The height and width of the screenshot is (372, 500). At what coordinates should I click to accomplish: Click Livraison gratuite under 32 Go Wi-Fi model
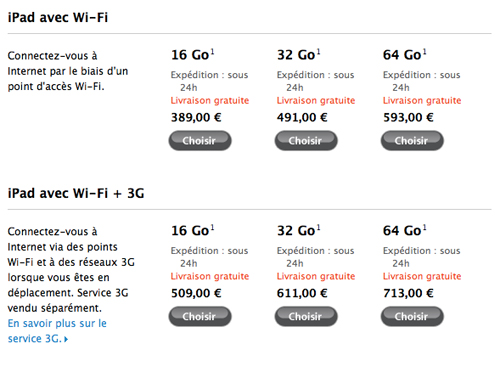click(316, 100)
